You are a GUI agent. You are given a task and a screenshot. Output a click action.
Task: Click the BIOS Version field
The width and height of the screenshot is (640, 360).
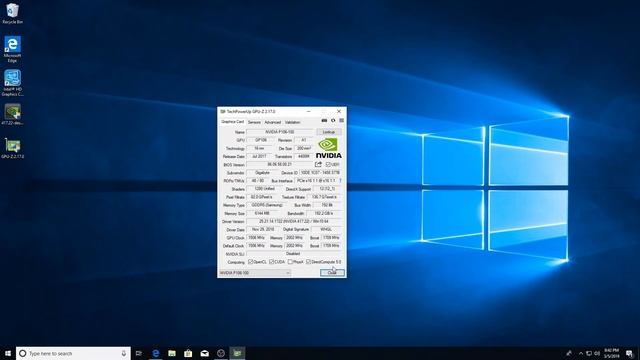(279, 164)
